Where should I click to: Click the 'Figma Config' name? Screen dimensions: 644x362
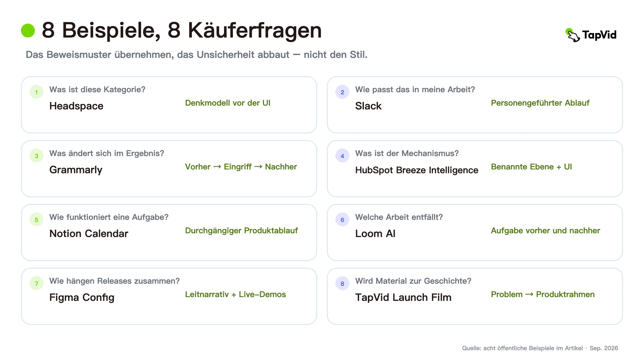click(x=82, y=298)
